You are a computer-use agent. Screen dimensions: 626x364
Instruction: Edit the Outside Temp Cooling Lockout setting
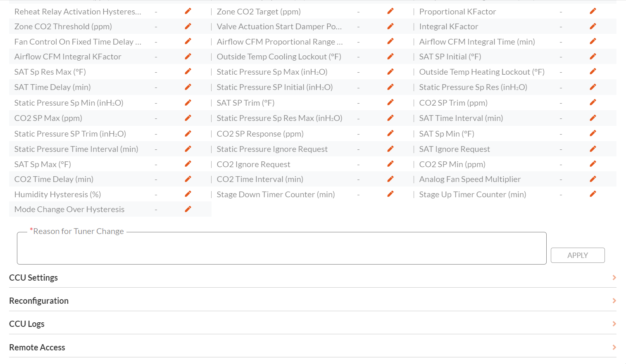390,56
